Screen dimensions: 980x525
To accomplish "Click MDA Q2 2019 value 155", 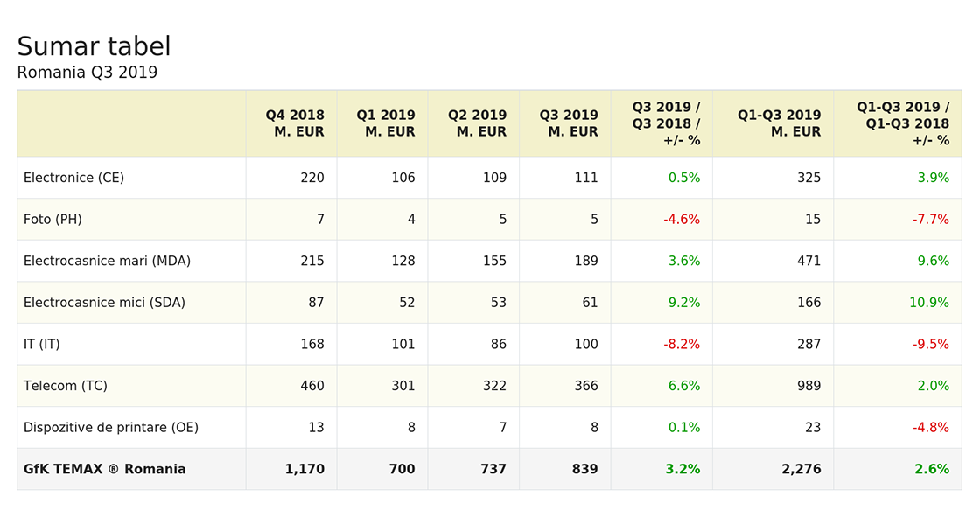I will [494, 261].
